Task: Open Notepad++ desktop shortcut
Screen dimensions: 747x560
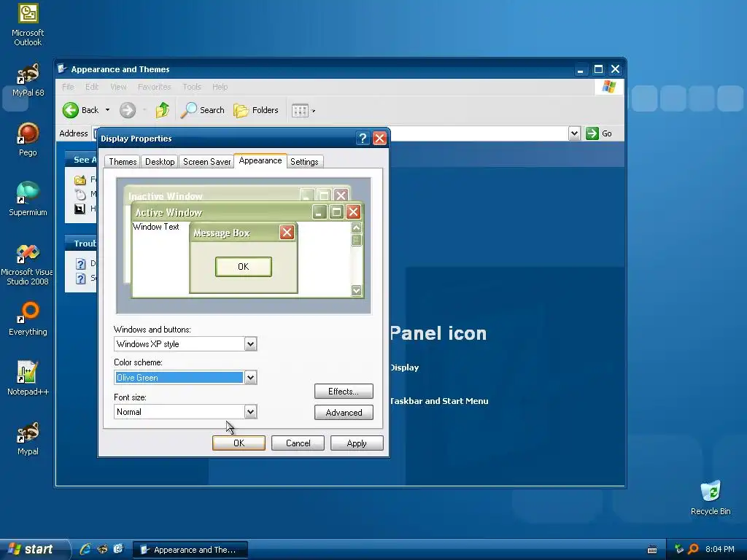Action: coord(28,378)
